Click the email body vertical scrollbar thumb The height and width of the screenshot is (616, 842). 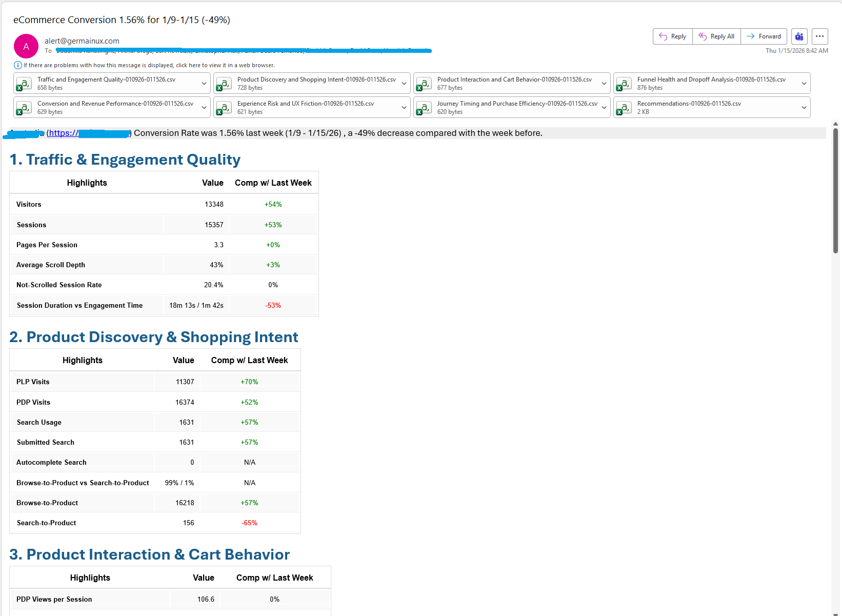point(835,190)
